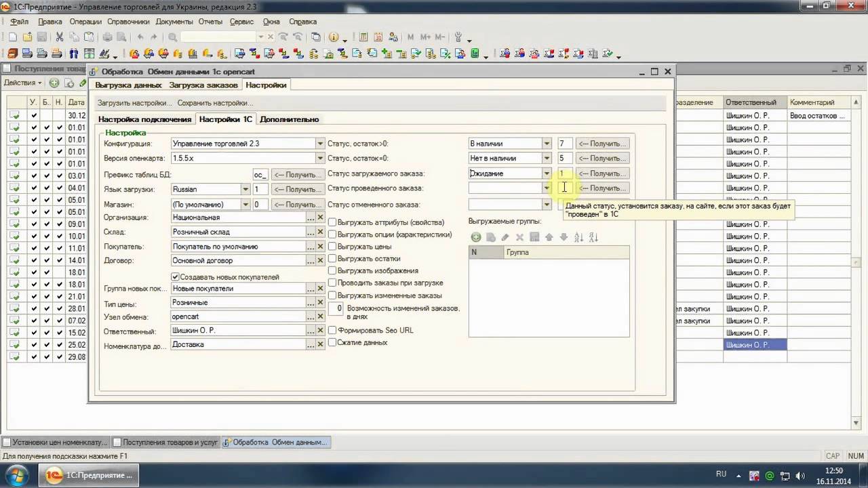
Task: Open the Магазин (По умолчанию) dropdown arrow
Action: [x=245, y=204]
